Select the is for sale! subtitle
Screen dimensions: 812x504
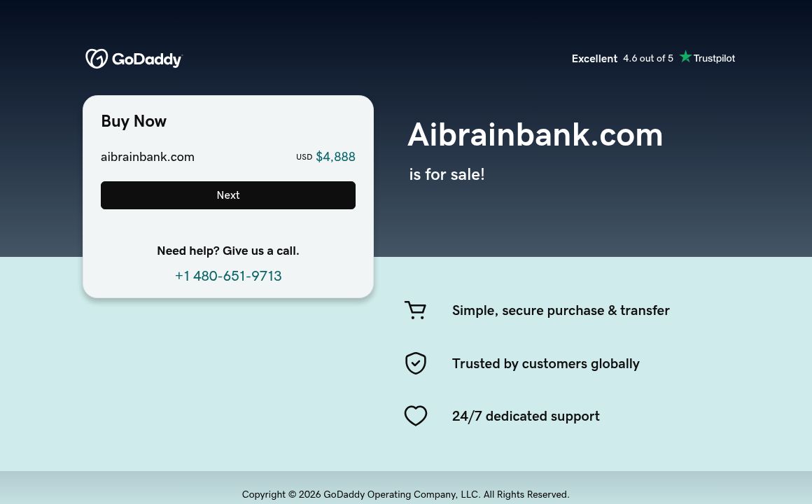point(447,174)
